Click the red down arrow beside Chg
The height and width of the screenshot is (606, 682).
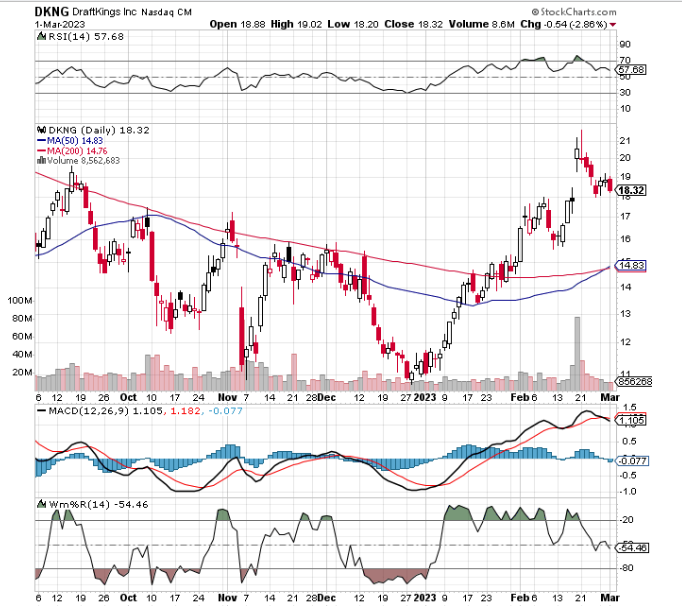[x=613, y=25]
